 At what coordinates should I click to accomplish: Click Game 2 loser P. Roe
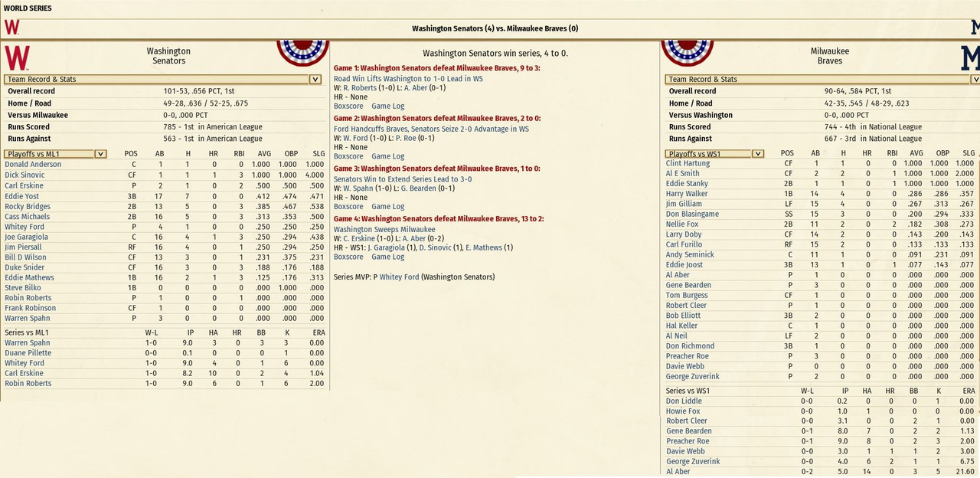pyautogui.click(x=419, y=139)
